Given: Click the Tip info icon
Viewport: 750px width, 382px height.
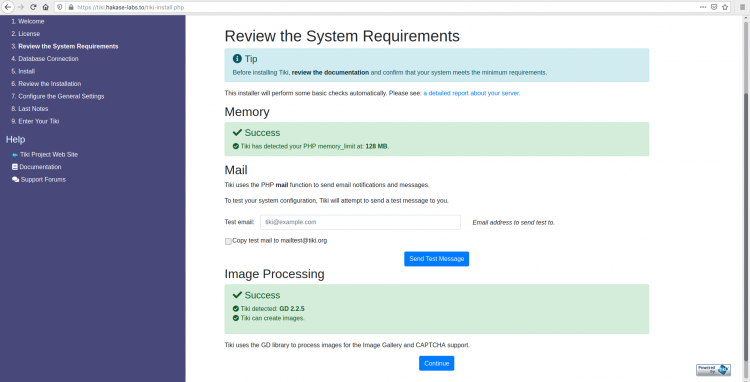Looking at the screenshot, I should click(x=237, y=58).
